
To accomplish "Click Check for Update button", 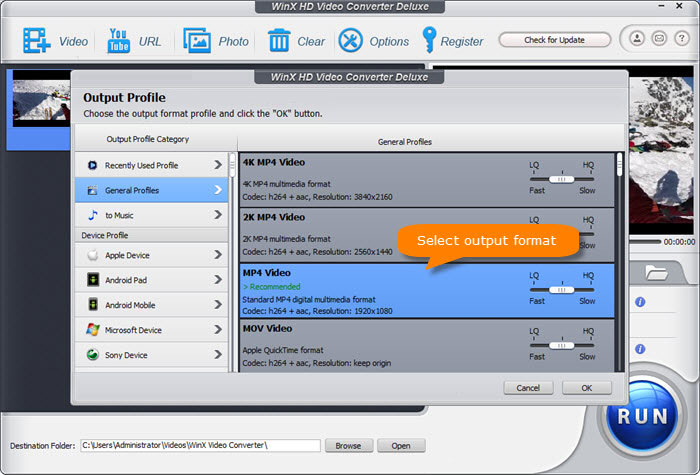I will (x=554, y=40).
